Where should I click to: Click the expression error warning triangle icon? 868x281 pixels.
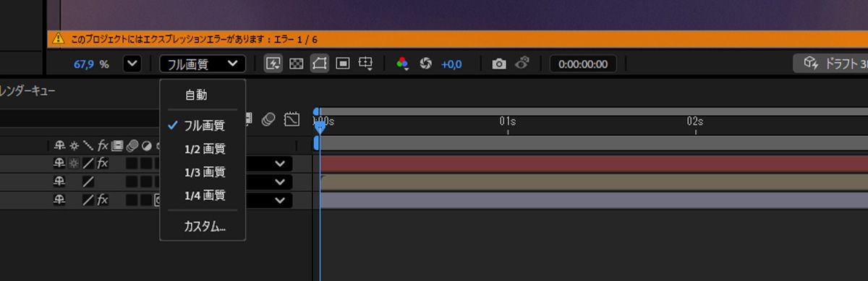click(x=58, y=39)
